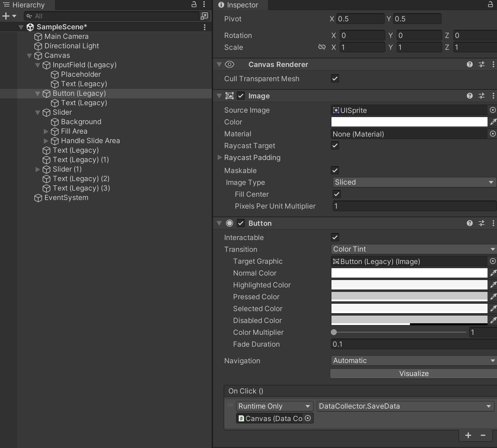Expand the Raycast Padding section

pyautogui.click(x=219, y=158)
